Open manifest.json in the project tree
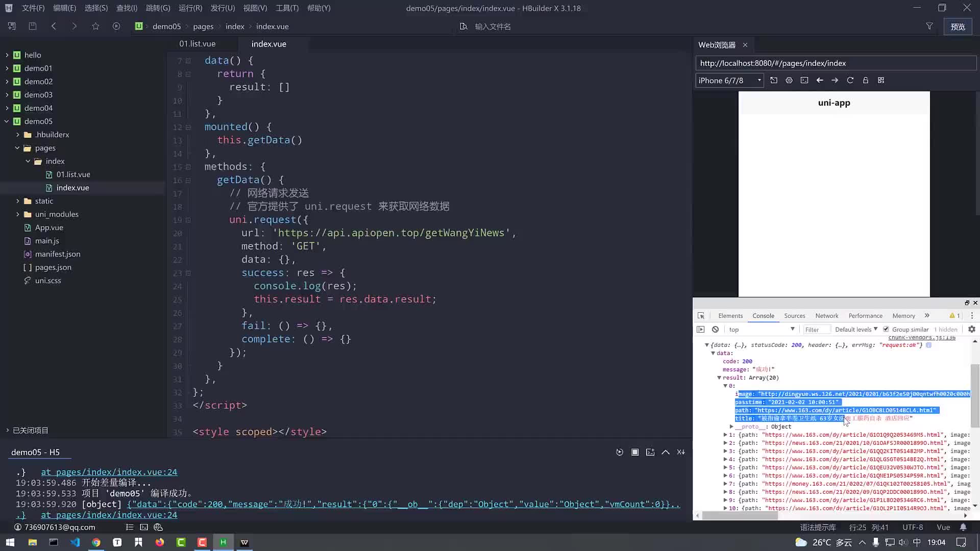Viewport: 980px width, 551px height. [57, 254]
